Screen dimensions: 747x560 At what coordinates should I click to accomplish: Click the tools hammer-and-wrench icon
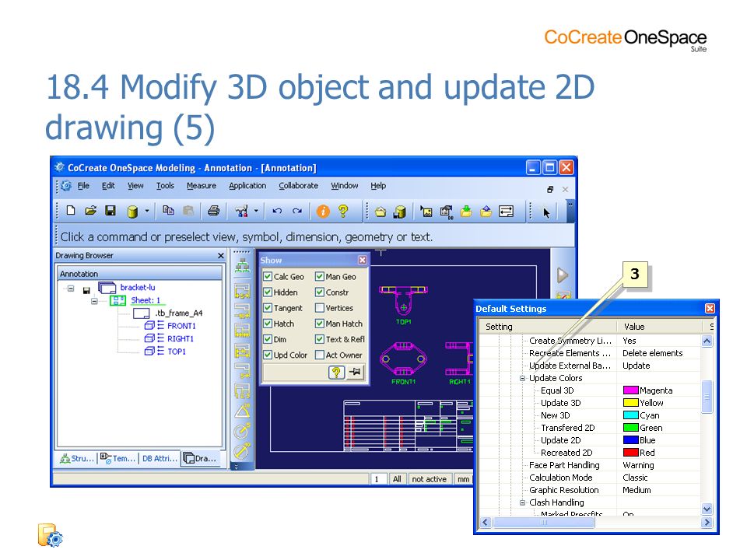(241, 211)
